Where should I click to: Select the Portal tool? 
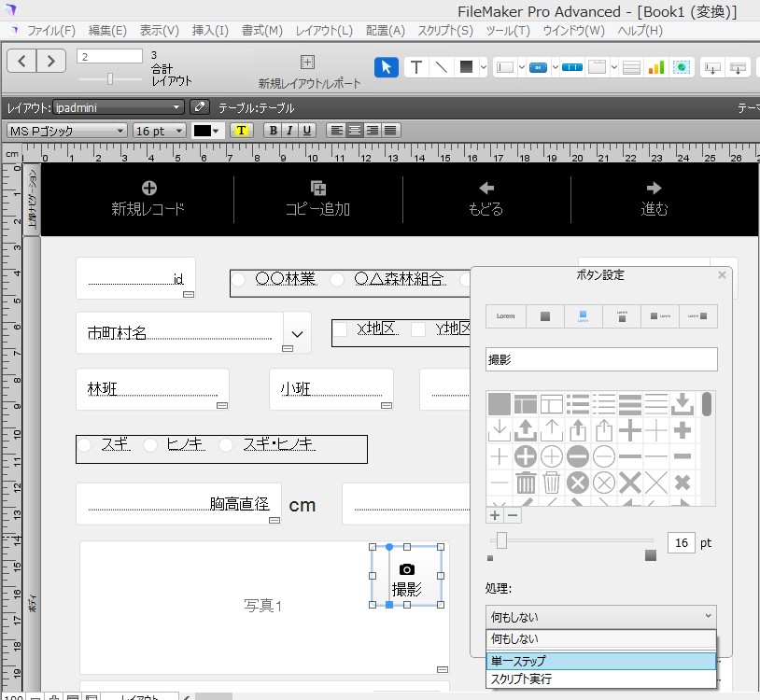(x=631, y=67)
